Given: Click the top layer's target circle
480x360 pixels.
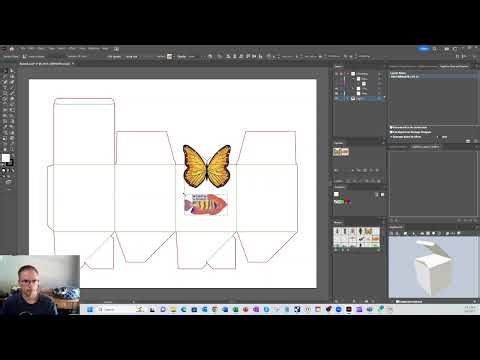Looking at the screenshot, I should click(x=380, y=74).
